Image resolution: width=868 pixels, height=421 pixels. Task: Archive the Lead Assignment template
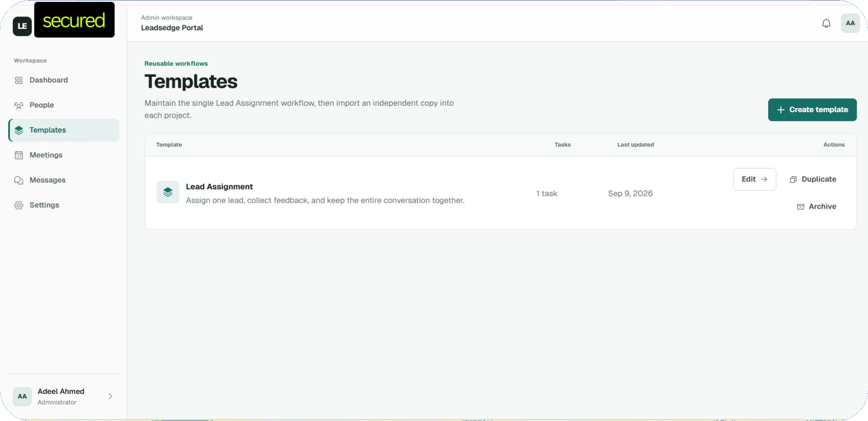tap(816, 207)
